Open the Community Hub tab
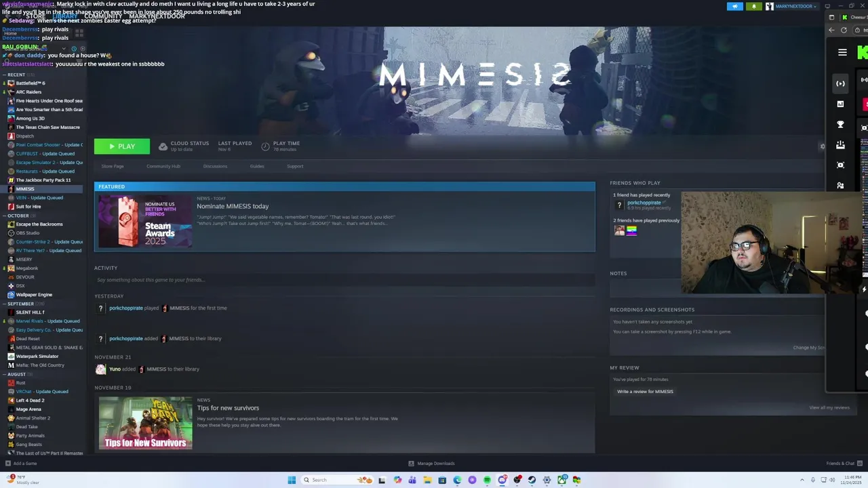The width and height of the screenshot is (868, 488). click(163, 166)
